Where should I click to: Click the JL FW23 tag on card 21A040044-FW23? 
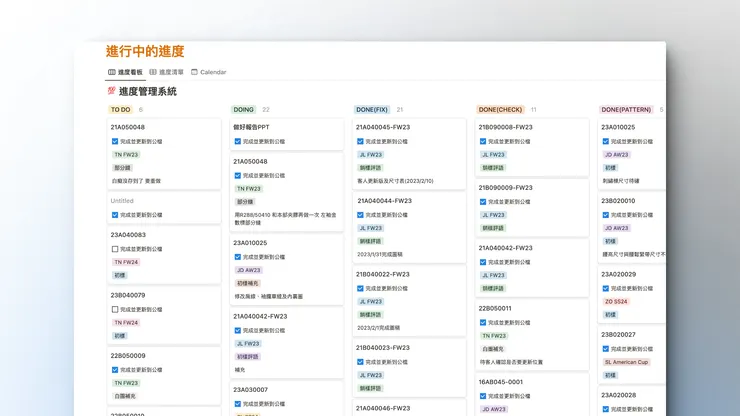point(370,228)
